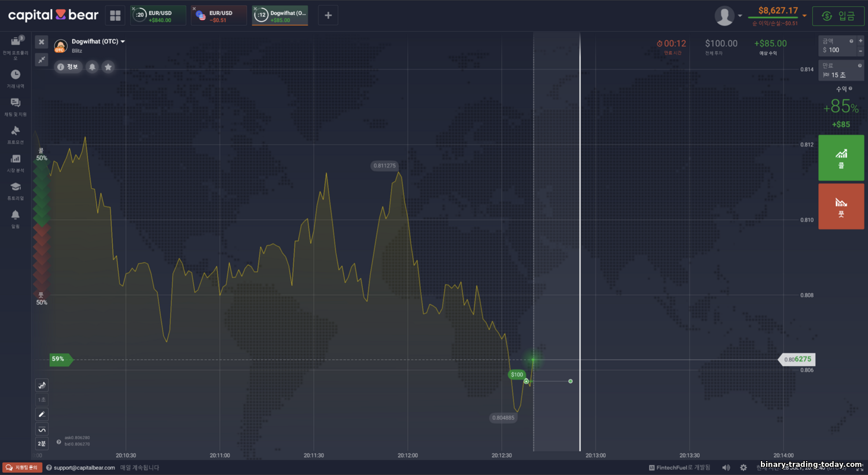Open the portfolio briefcase icon in sidebar
868x475 pixels.
click(16, 41)
